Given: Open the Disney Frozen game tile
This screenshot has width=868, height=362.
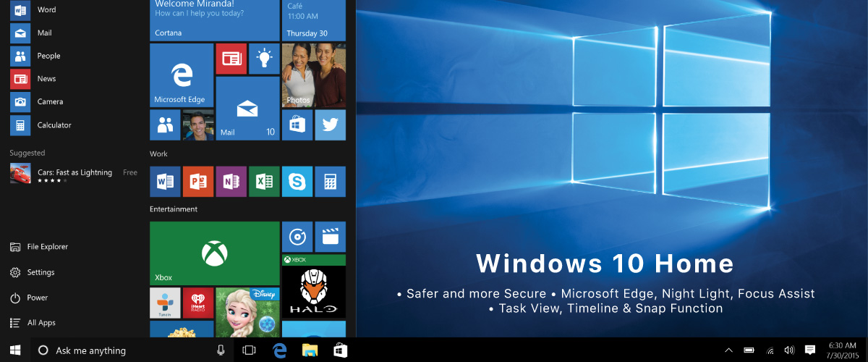Looking at the screenshot, I should pos(247,313).
